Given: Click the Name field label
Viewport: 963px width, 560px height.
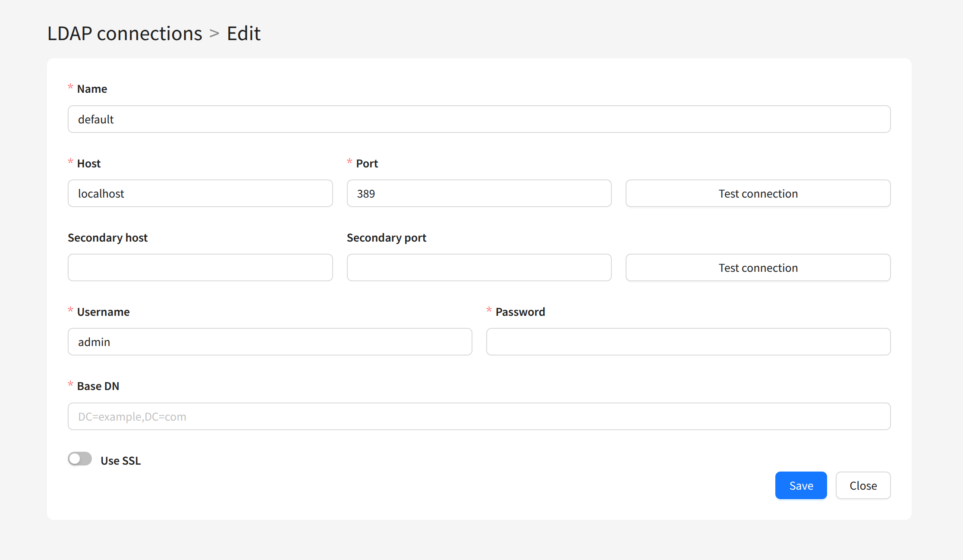Looking at the screenshot, I should coord(92,89).
